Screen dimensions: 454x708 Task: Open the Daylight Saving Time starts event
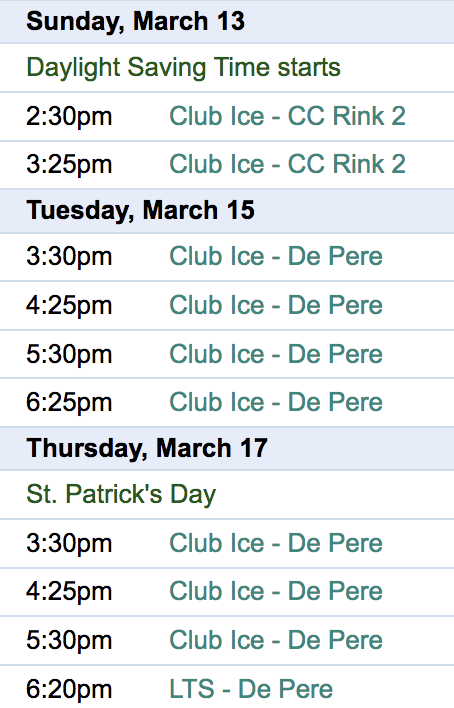coord(183,68)
